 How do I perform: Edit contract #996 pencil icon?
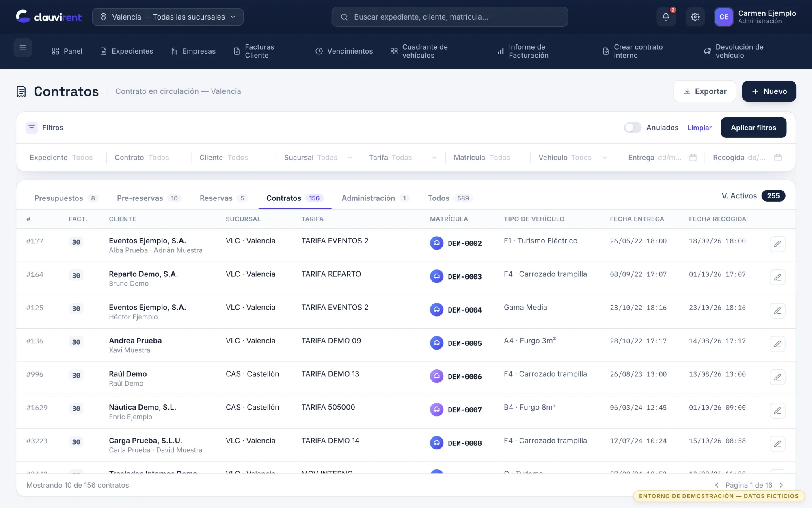(777, 377)
